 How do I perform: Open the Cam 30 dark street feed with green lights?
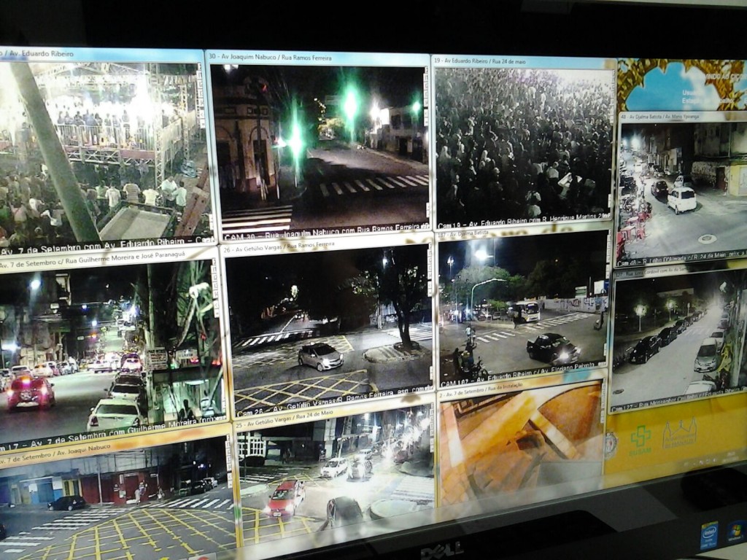point(320,150)
